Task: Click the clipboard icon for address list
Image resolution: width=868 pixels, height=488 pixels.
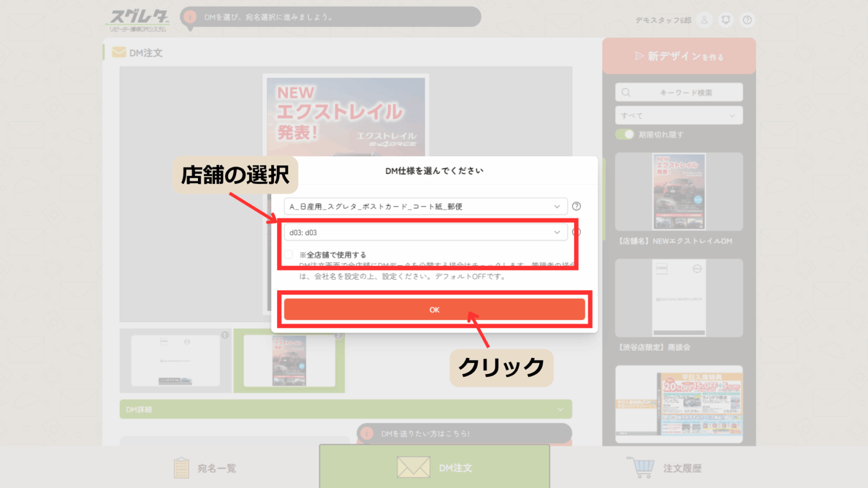Action: click(x=181, y=468)
